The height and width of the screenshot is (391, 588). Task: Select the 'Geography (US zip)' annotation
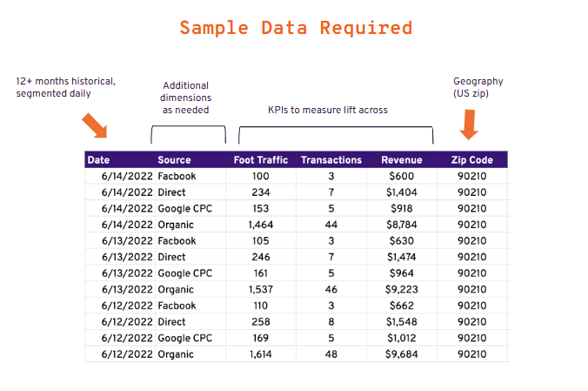coord(478,87)
